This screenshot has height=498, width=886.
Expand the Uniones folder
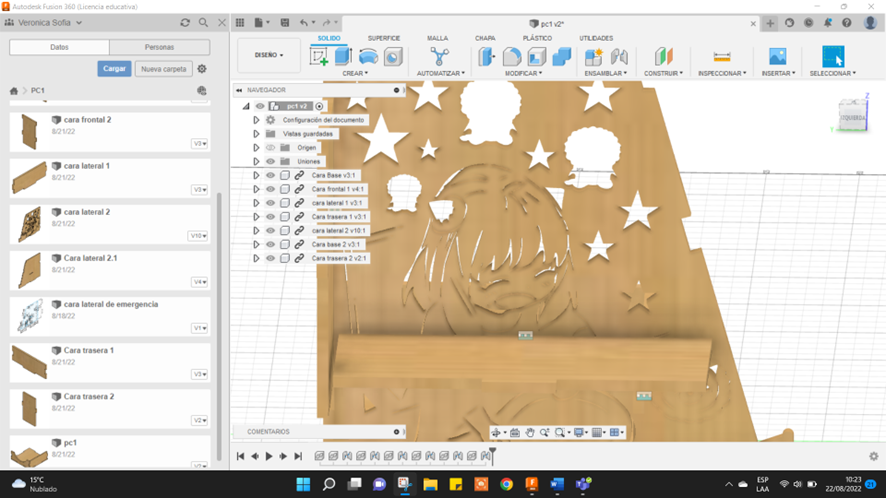[x=256, y=162]
